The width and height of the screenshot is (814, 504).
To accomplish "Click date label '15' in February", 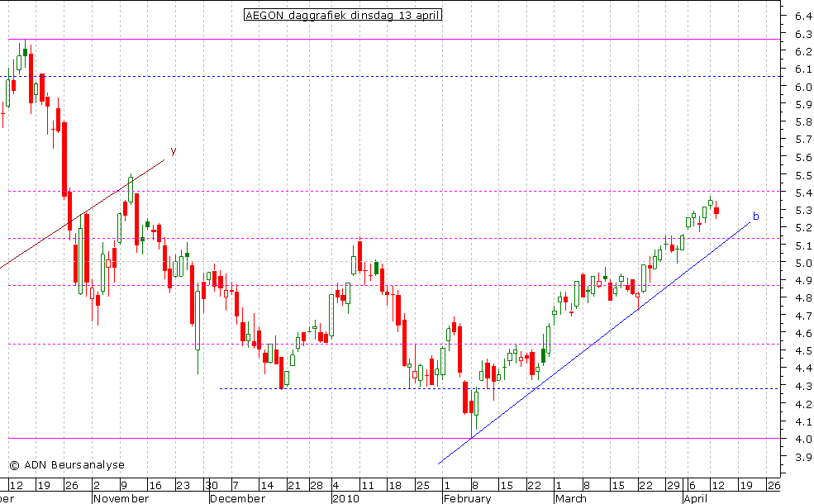I will (506, 485).
